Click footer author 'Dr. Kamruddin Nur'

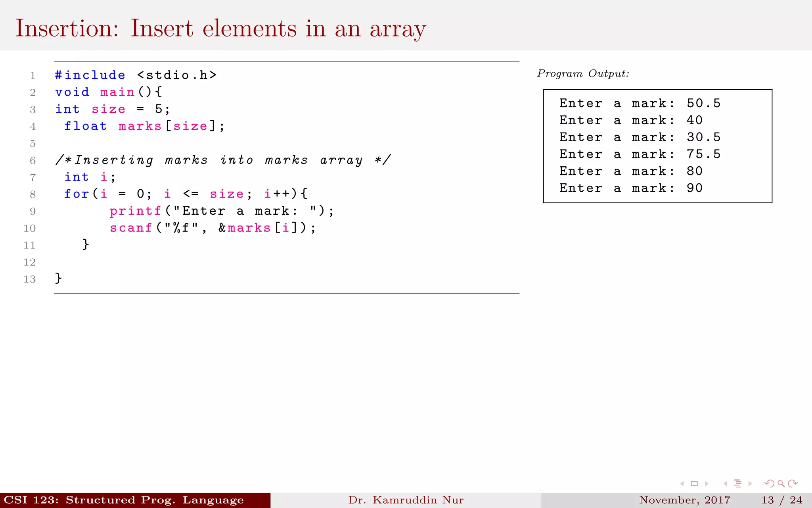406,500
